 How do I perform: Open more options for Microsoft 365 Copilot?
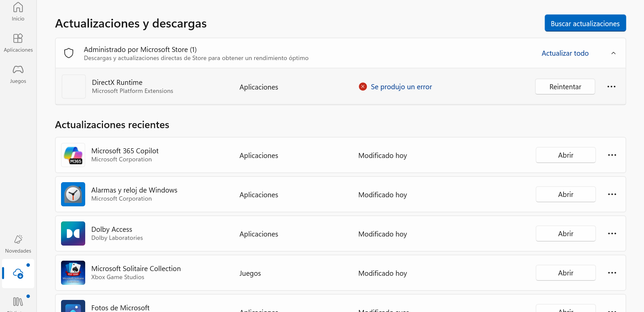(612, 155)
